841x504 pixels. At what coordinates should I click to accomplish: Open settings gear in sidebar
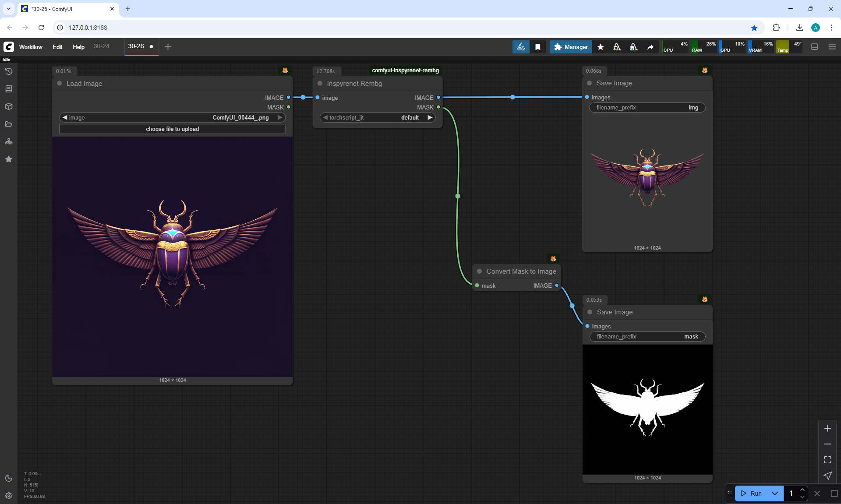click(9, 496)
